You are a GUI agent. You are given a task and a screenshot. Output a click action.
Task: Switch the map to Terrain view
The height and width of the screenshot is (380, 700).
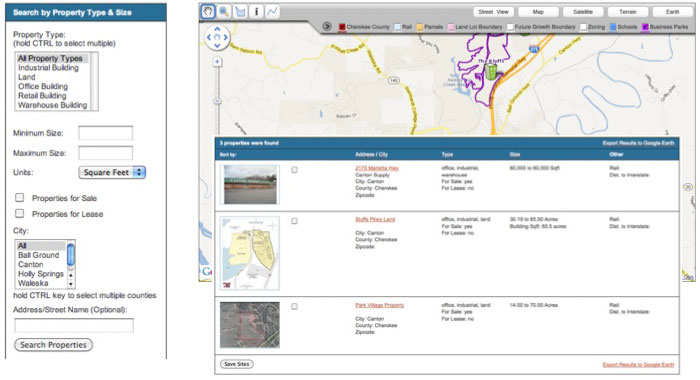(628, 12)
